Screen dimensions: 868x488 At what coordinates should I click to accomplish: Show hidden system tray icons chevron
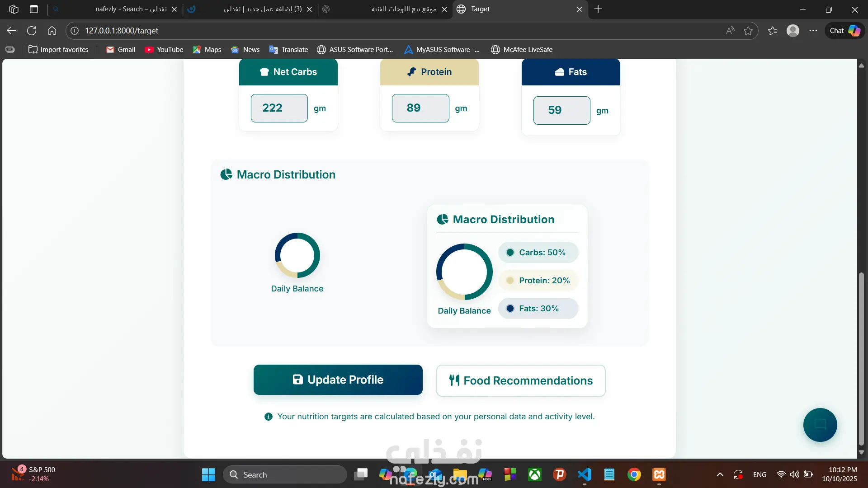click(720, 474)
